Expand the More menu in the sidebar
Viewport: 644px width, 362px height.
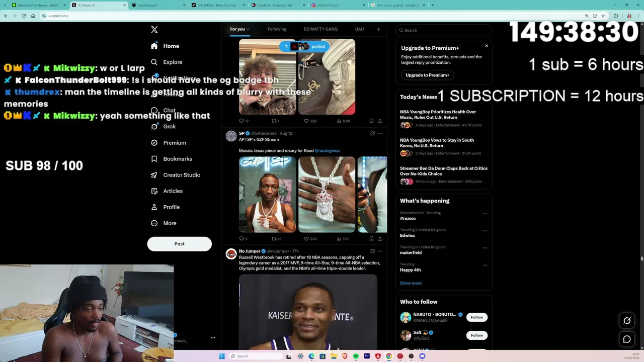[x=164, y=223]
